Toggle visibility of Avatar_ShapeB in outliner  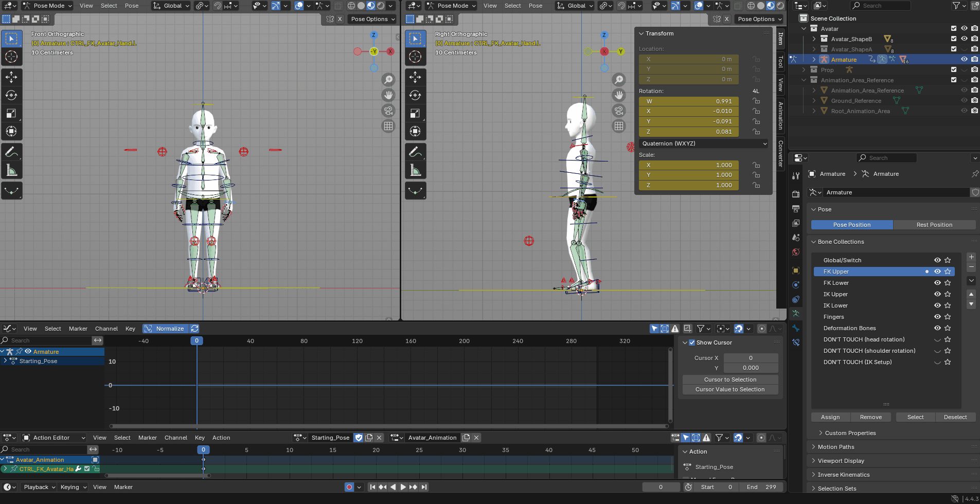[964, 39]
